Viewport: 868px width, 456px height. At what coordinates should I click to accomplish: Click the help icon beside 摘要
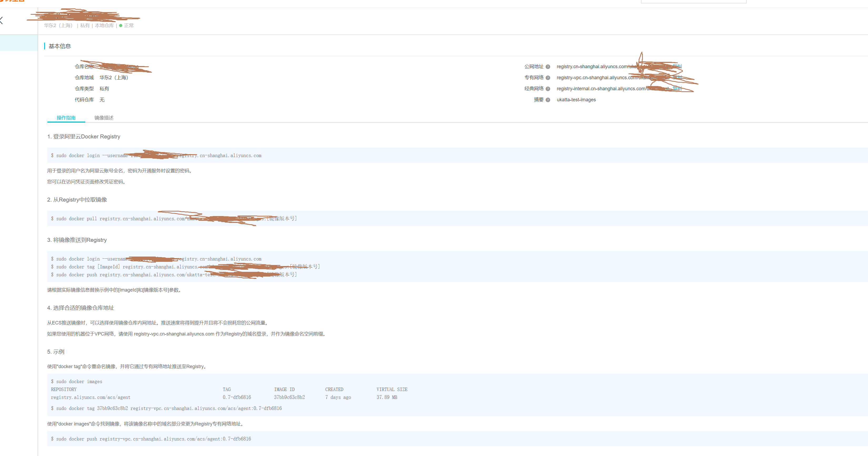tap(548, 100)
